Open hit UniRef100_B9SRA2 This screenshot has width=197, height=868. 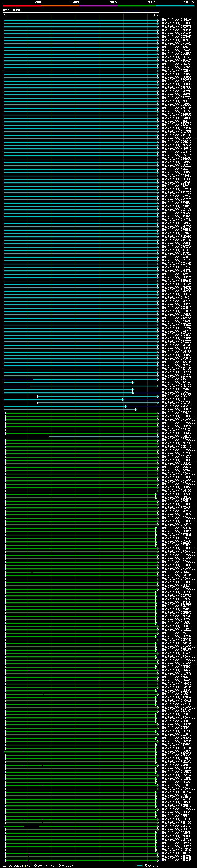click(x=177, y=128)
